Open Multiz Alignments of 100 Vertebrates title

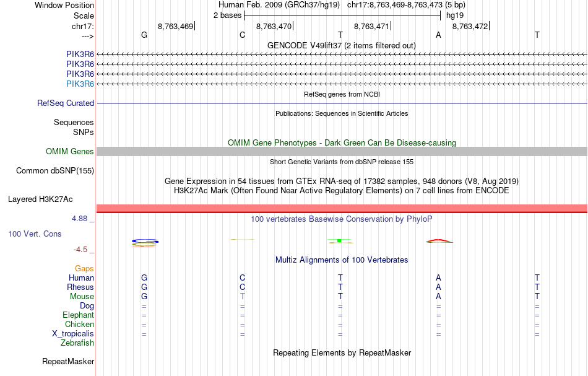[342, 260]
